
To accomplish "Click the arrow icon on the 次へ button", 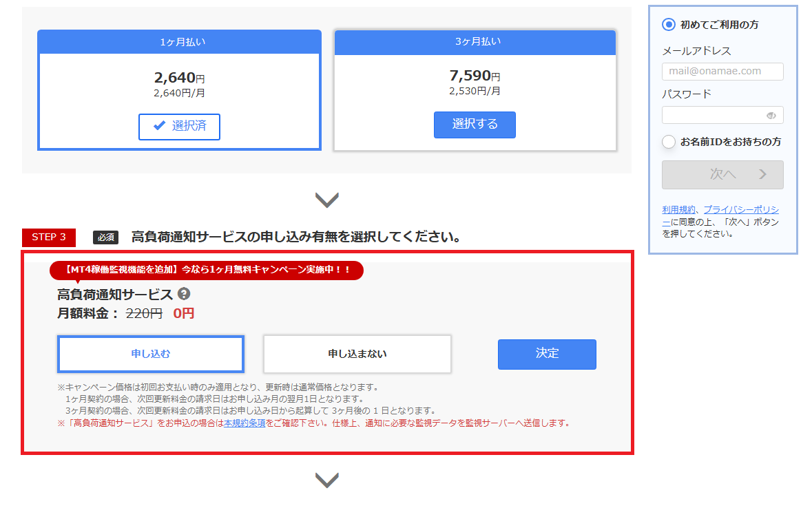I will 762,175.
